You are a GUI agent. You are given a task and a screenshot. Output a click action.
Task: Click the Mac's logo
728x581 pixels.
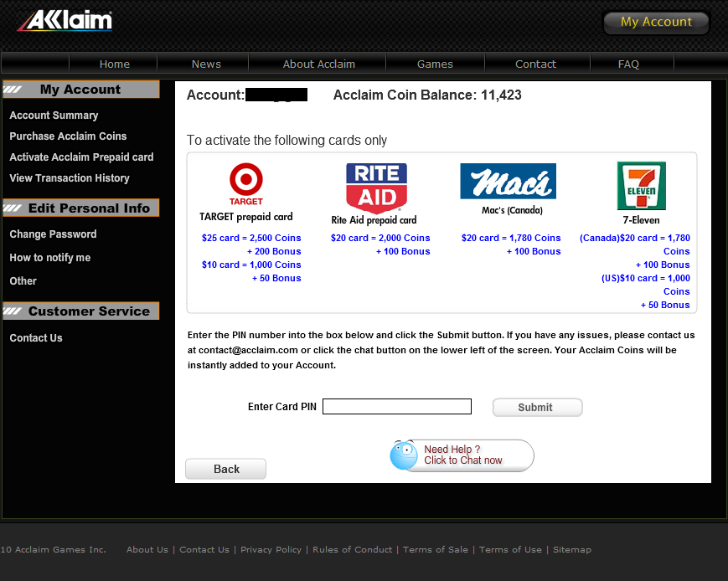point(508,181)
